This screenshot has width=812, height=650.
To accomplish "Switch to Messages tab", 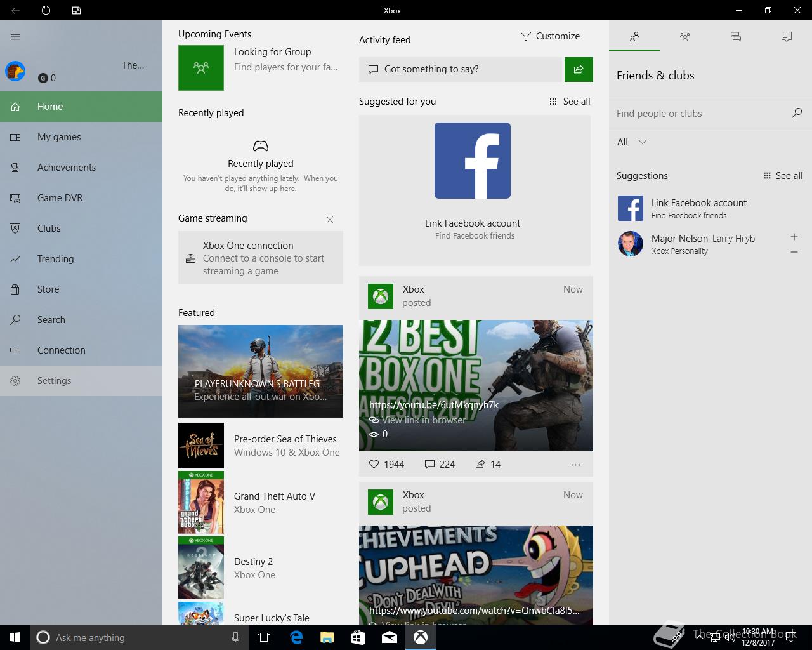I will point(736,37).
